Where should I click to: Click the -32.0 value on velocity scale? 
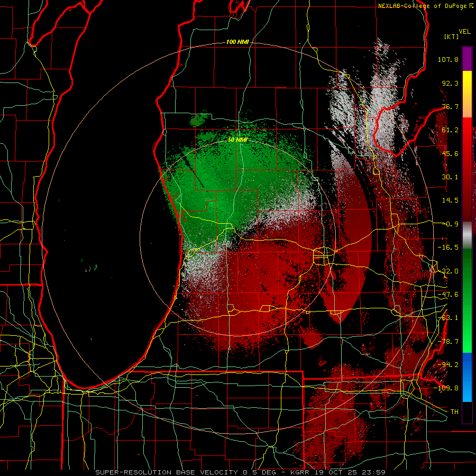(x=448, y=271)
